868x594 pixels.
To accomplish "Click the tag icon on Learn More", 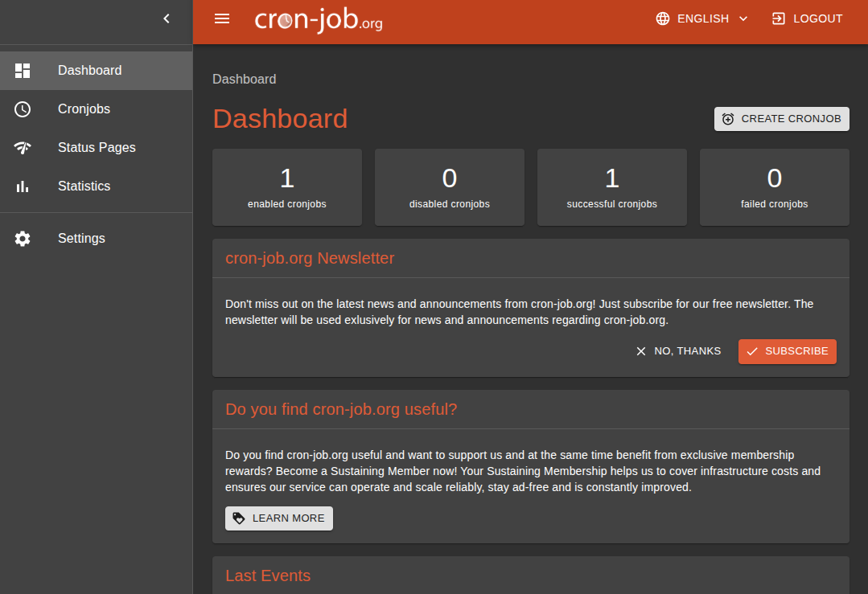I will click(239, 518).
